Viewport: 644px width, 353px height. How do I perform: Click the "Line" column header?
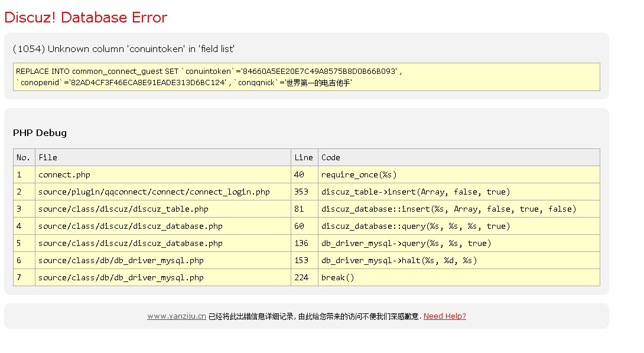[x=304, y=157]
